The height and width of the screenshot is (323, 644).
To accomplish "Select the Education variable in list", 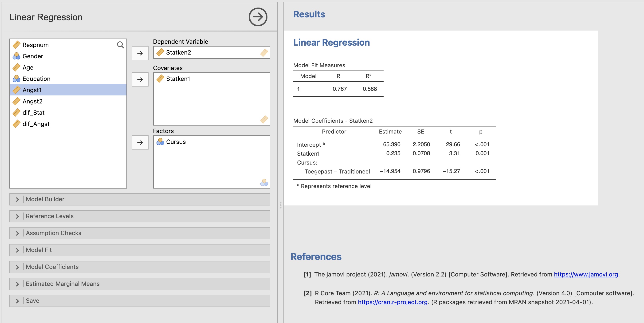I will 36,79.
